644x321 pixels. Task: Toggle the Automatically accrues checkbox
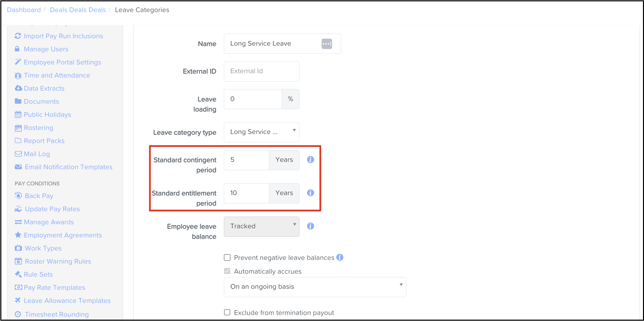point(227,271)
